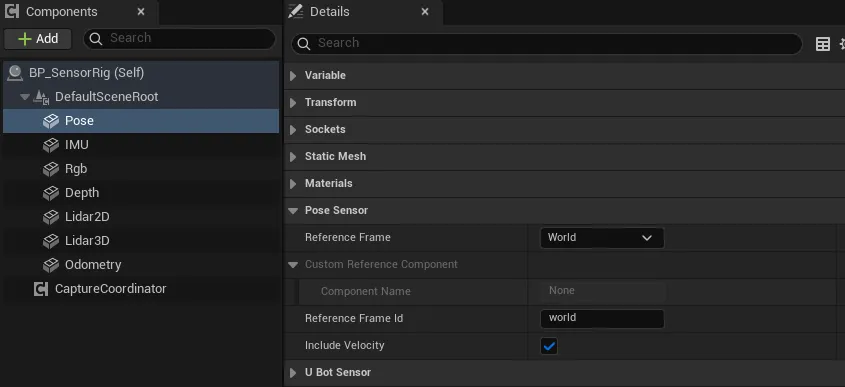Click the Components panel search field
Viewport: 845px width, 387px height.
click(x=179, y=38)
